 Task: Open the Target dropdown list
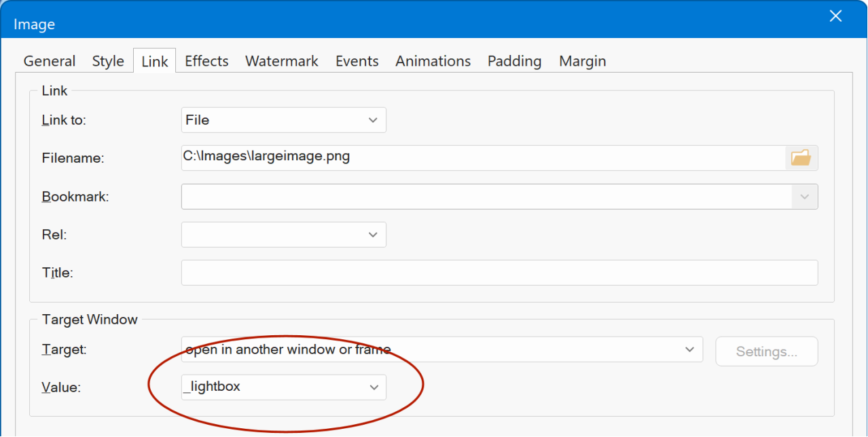pyautogui.click(x=689, y=350)
